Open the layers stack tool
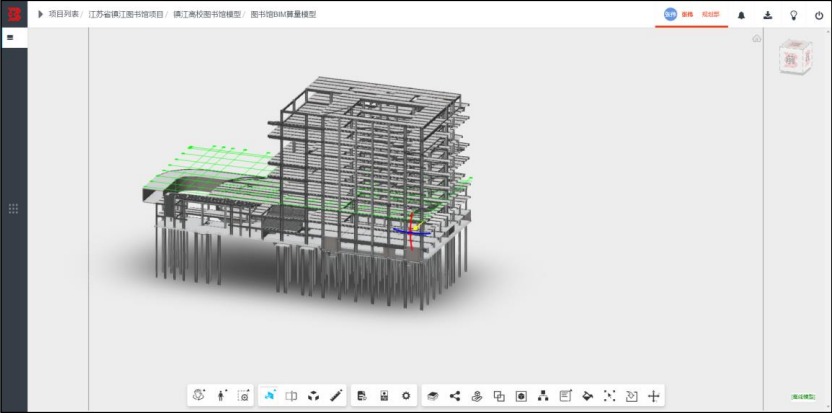Screen dimensions: 832x413 click(x=432, y=396)
